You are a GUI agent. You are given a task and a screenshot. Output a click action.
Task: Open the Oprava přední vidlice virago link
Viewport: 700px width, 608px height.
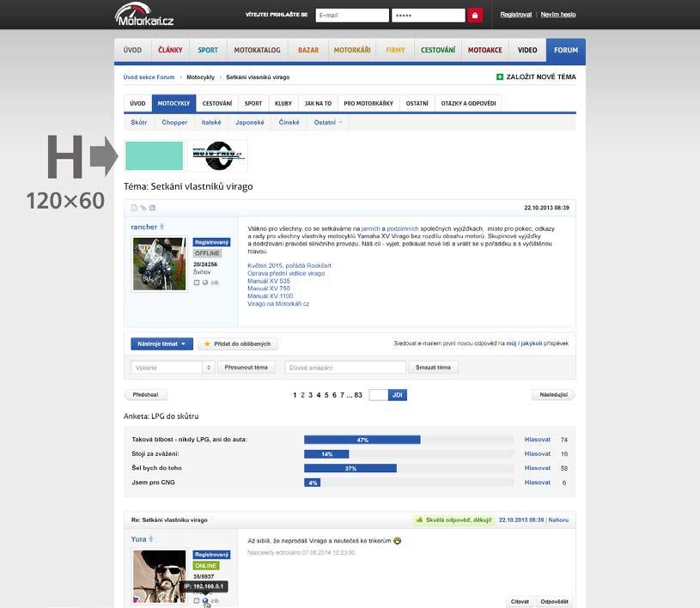(286, 273)
